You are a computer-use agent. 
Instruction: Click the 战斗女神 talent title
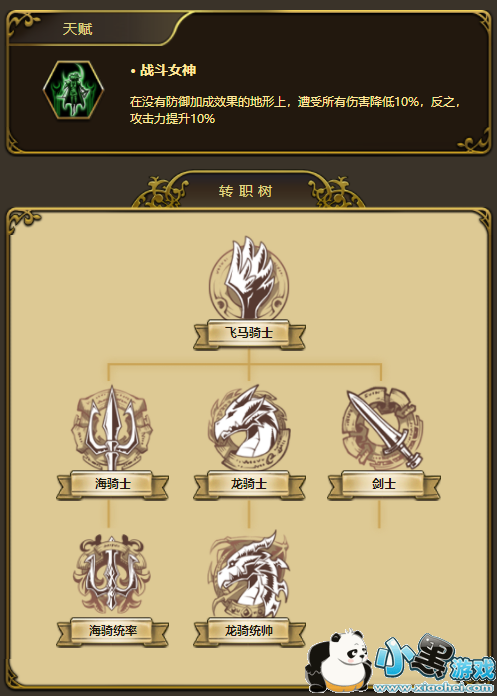click(x=168, y=71)
